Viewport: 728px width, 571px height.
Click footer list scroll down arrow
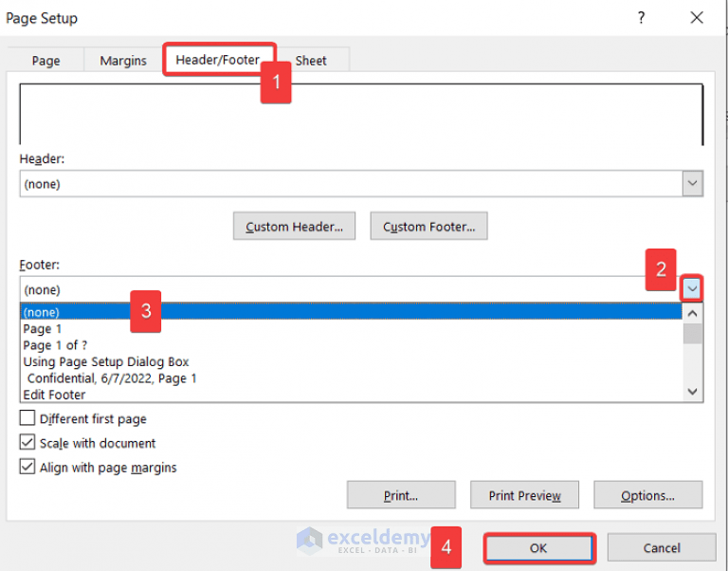[692, 392]
